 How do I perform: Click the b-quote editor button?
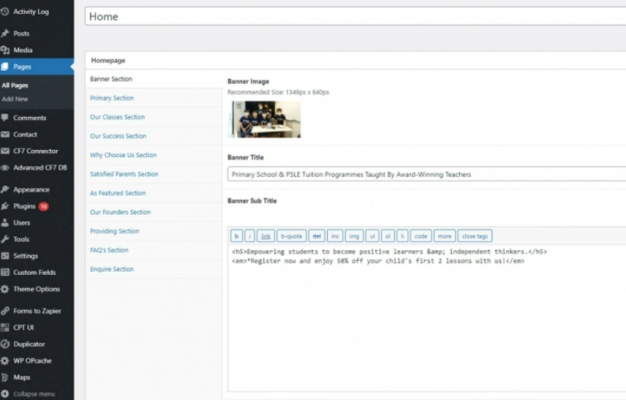pos(291,236)
